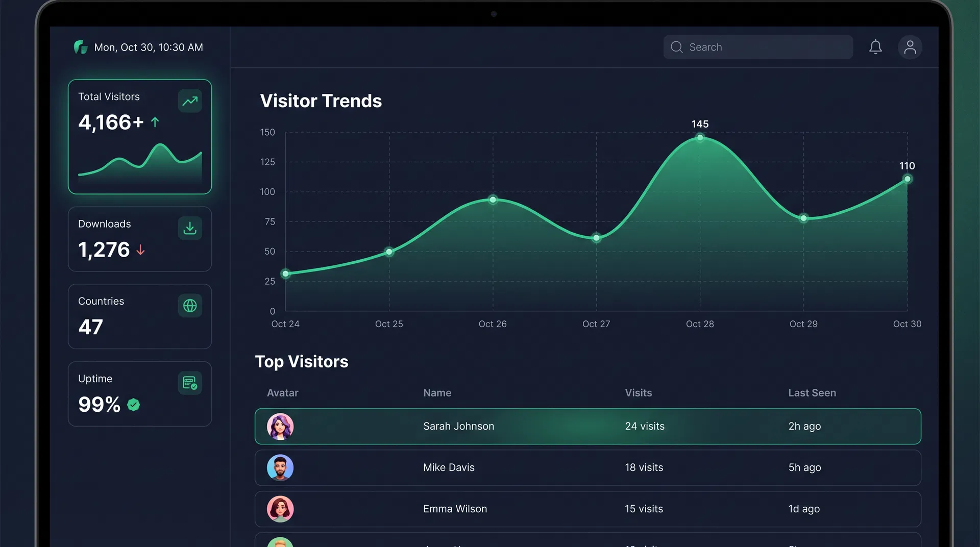Select the trending chart icon on Total Visitors

tap(189, 101)
